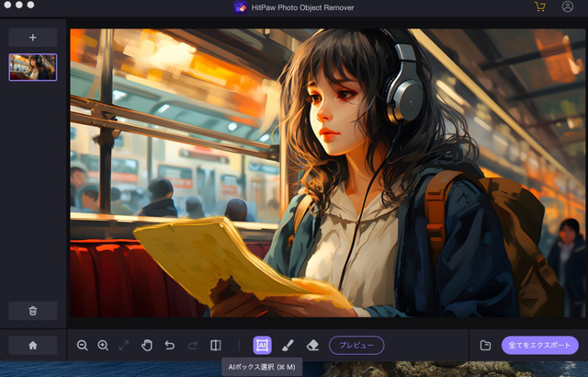The height and width of the screenshot is (377, 588).
Task: Add a new image with plus button
Action: (33, 37)
